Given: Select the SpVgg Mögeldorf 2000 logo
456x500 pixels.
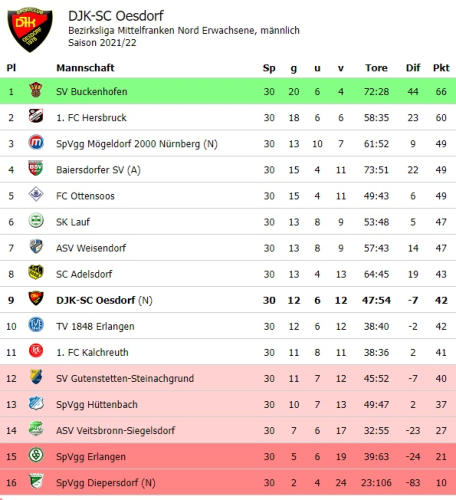Looking at the screenshot, I should click(36, 142).
